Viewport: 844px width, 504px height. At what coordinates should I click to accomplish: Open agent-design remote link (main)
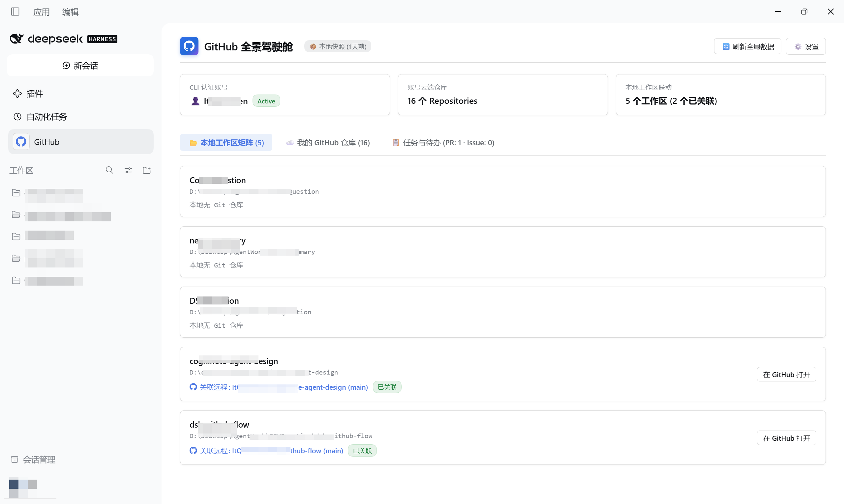(x=279, y=387)
